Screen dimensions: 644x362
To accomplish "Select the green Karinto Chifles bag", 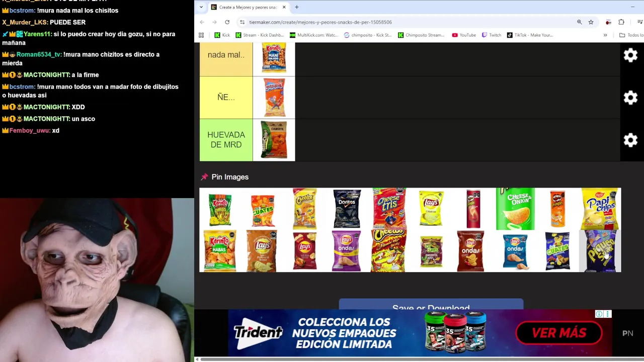I will [220, 209].
